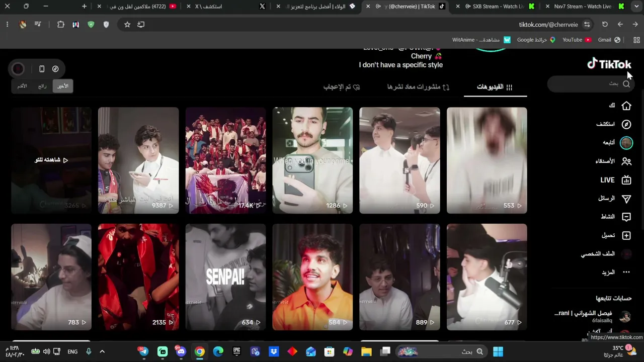The image size is (644, 362).
Task: Open the media control icon in toolbar
Action: (x=38, y=24)
